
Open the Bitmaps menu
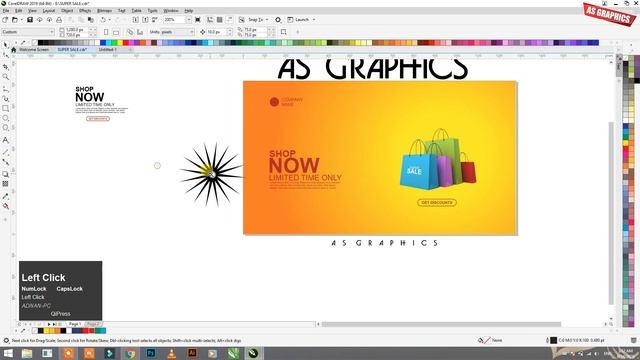tap(104, 11)
